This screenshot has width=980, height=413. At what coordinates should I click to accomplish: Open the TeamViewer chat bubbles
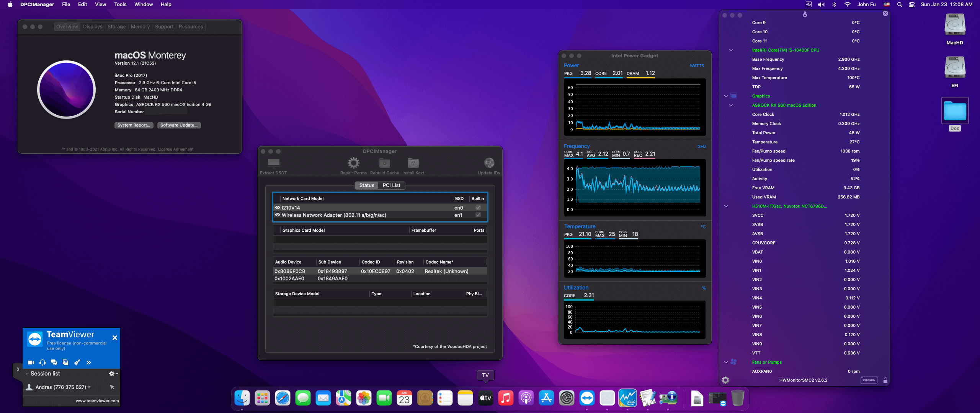[54, 362]
